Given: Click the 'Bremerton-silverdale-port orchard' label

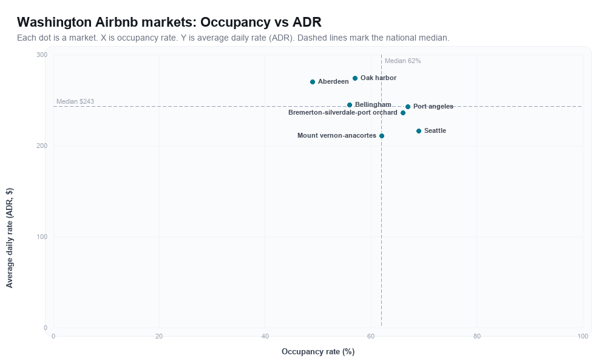Looking at the screenshot, I should coord(342,113).
